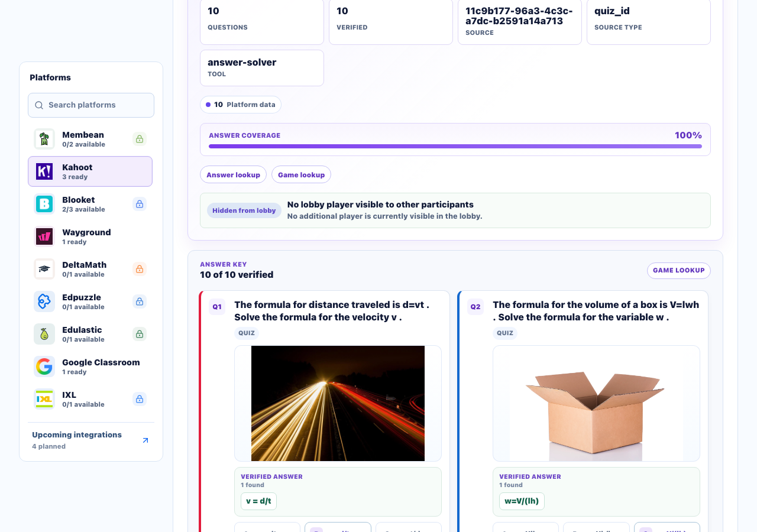Click the Answer Coverage progress bar
The image size is (757, 532).
click(x=455, y=146)
